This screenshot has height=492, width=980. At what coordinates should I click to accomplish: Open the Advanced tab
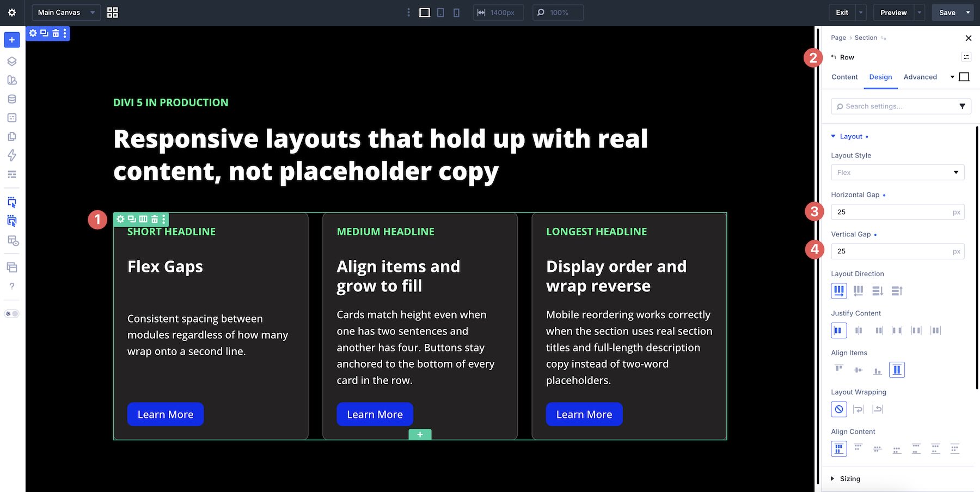click(x=920, y=77)
